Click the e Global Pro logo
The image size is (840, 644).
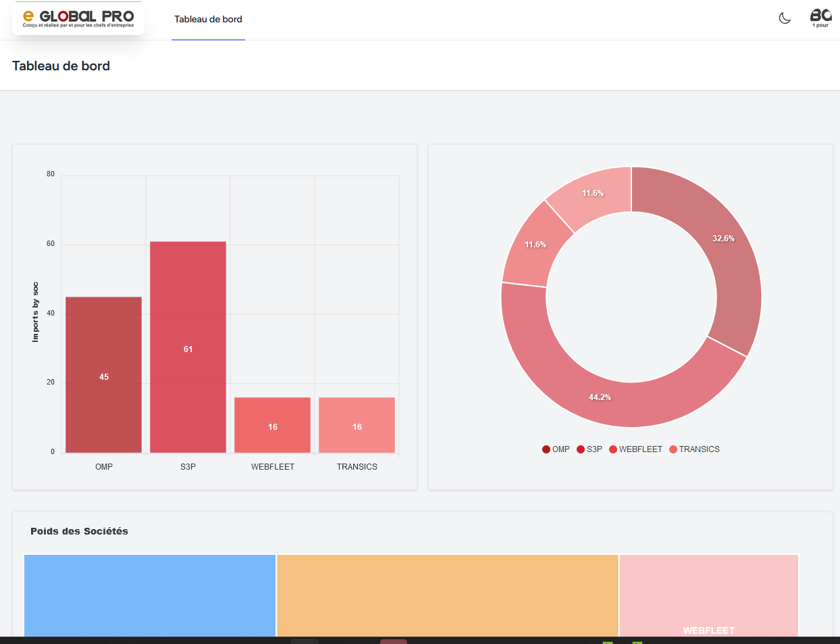click(78, 18)
